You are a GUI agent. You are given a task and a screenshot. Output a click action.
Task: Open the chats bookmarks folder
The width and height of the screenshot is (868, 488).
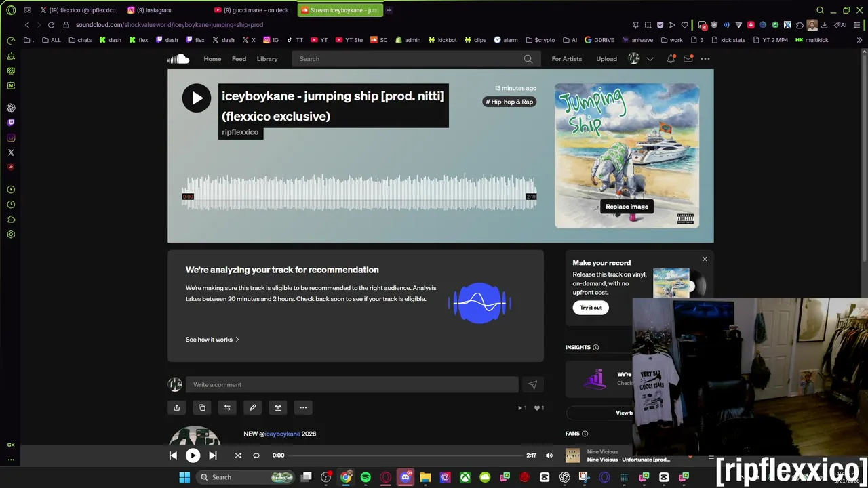pos(79,40)
